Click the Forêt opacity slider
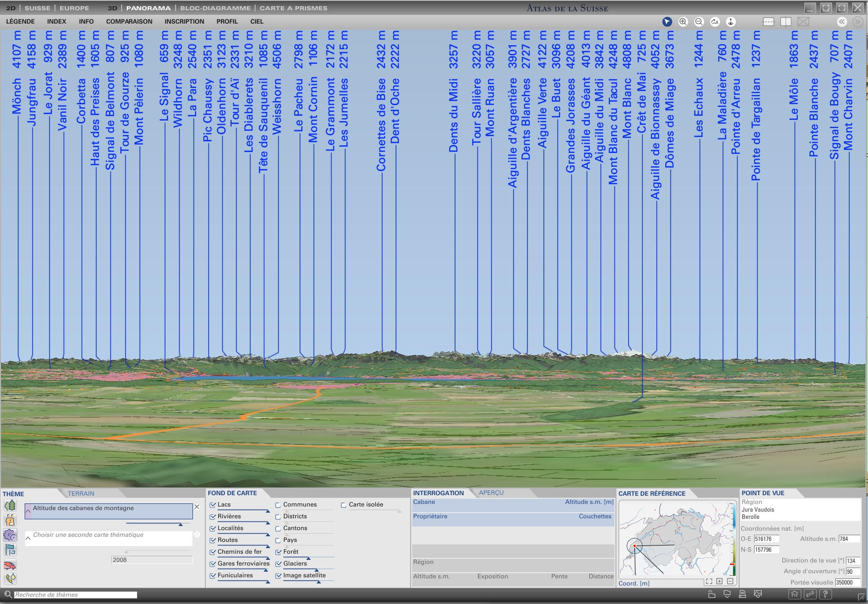 pos(308,557)
